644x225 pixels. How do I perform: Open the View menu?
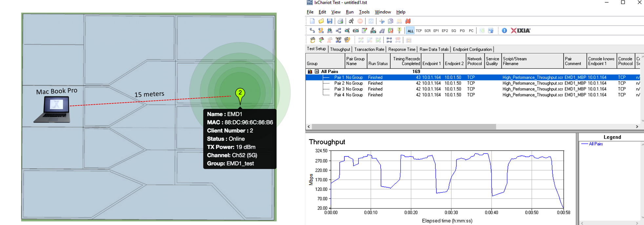click(x=336, y=12)
